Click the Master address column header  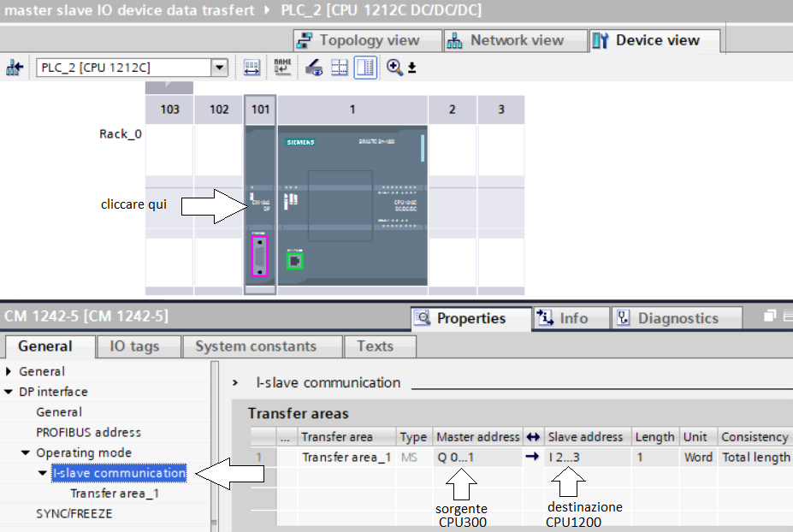pos(477,436)
